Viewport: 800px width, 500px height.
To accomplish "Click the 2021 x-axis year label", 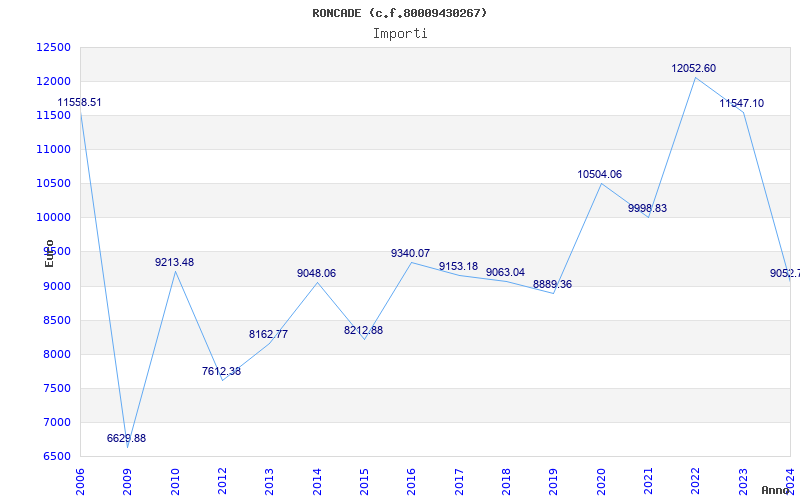I will point(648,482).
